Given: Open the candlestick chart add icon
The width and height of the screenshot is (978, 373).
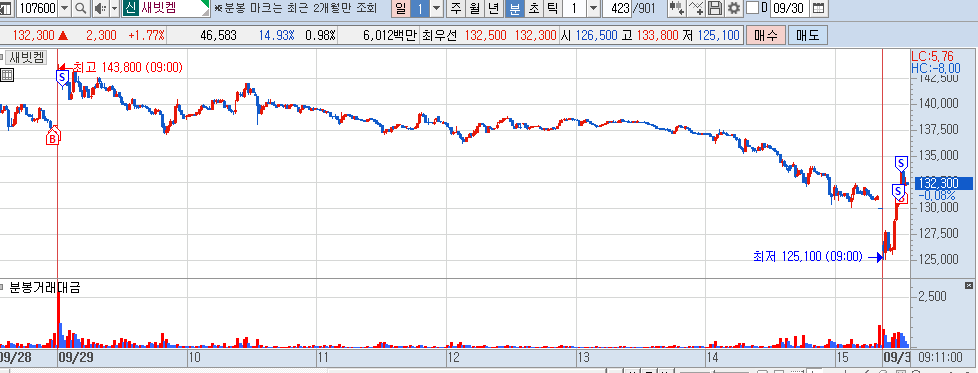Looking at the screenshot, I should (x=677, y=9).
